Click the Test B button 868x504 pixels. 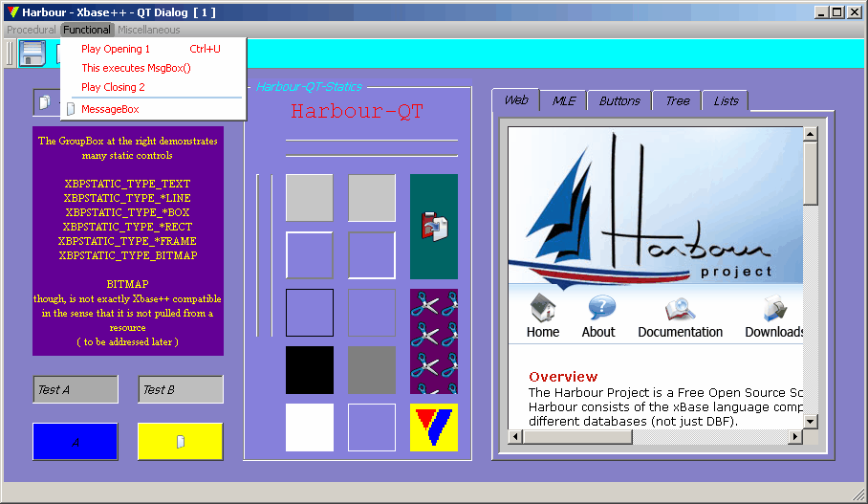click(x=181, y=389)
